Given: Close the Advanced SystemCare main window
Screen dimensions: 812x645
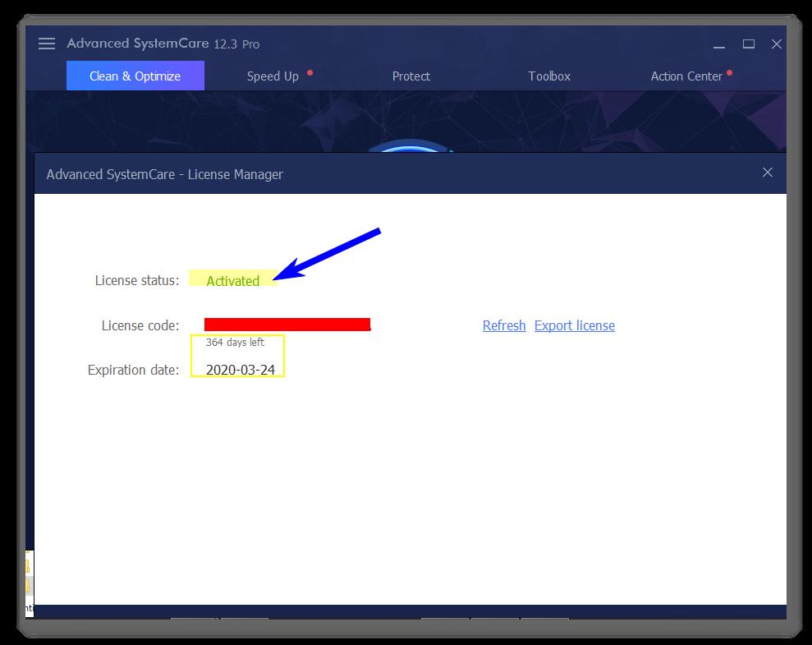Looking at the screenshot, I should click(776, 44).
